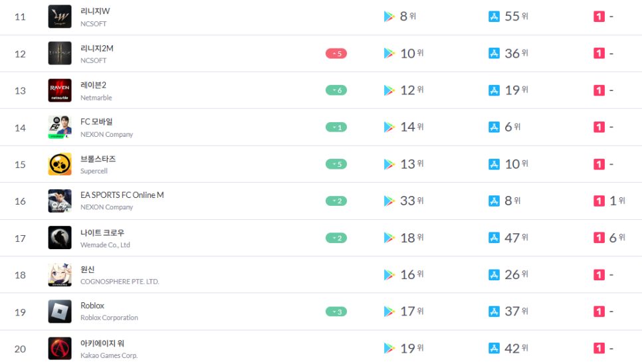The height and width of the screenshot is (364, 642).
Task: Click the green down-6 badge for 레이븐2
Action: point(336,90)
